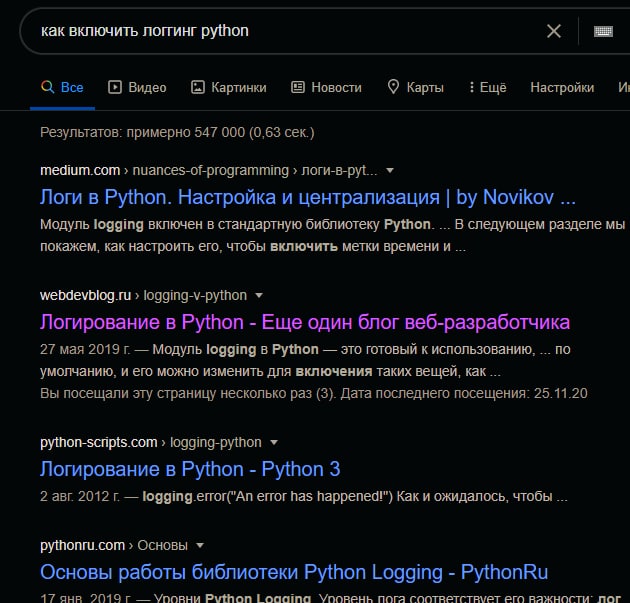The width and height of the screenshot is (630, 603).
Task: Switch to the Новости tab
Action: click(x=326, y=87)
